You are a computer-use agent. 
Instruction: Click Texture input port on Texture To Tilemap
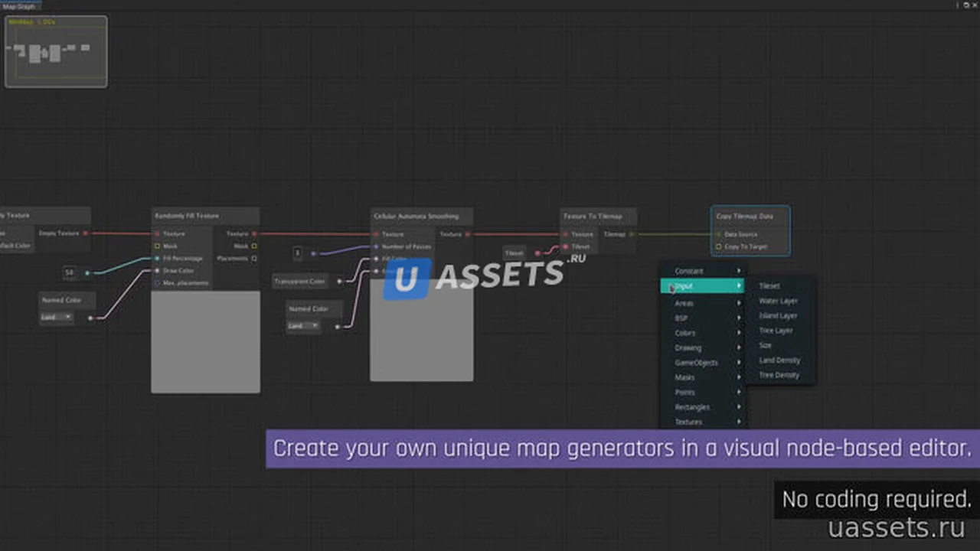pos(566,234)
